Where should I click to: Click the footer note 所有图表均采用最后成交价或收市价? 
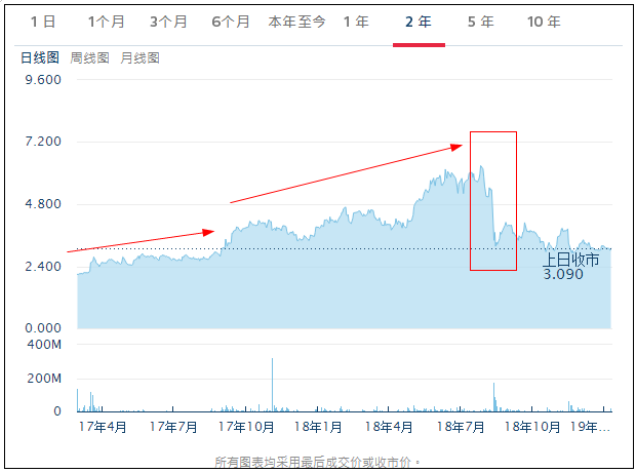[x=318, y=462]
